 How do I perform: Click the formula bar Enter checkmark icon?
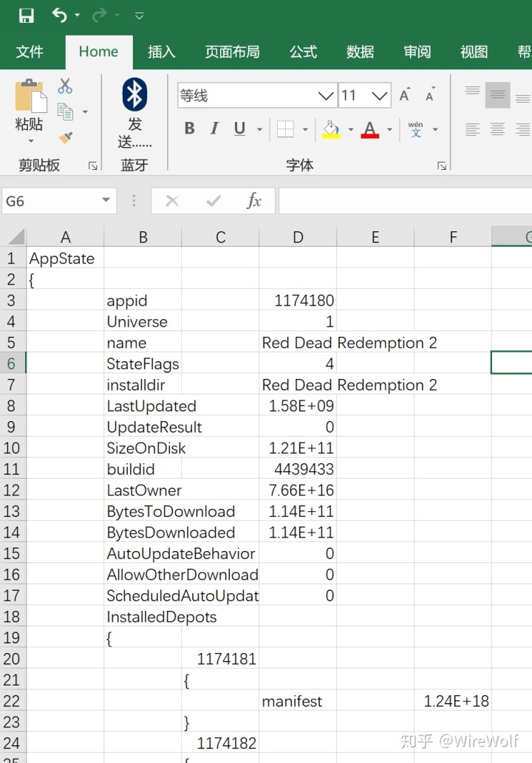tap(214, 201)
